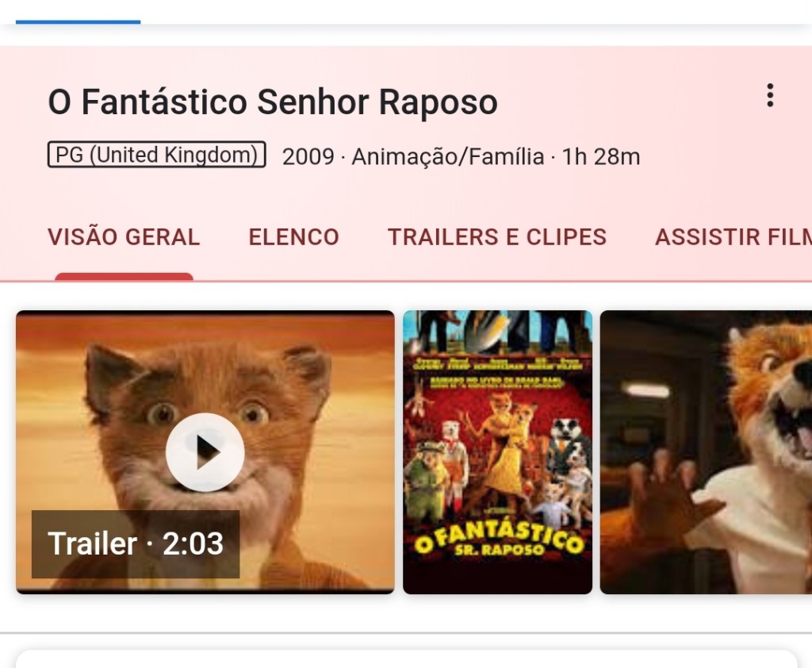
Task: Go to the ASSISTIR FILME tab
Action: (733, 237)
